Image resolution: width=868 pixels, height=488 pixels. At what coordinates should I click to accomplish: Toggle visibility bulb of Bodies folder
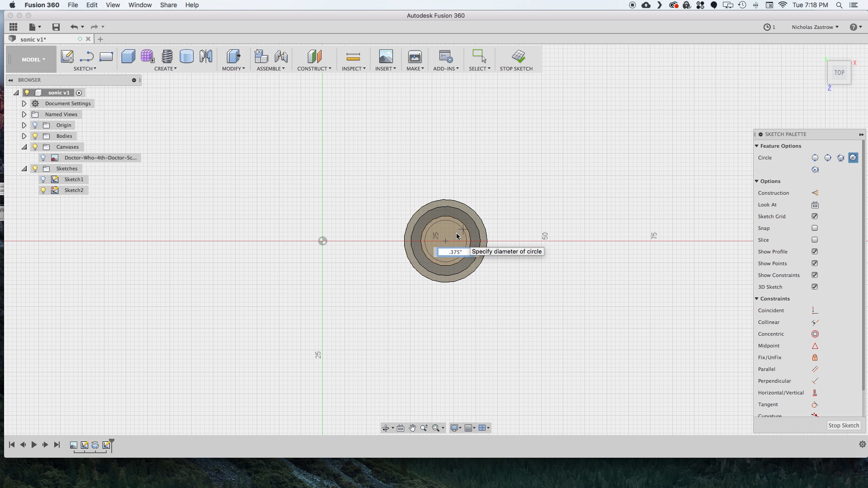coord(35,136)
